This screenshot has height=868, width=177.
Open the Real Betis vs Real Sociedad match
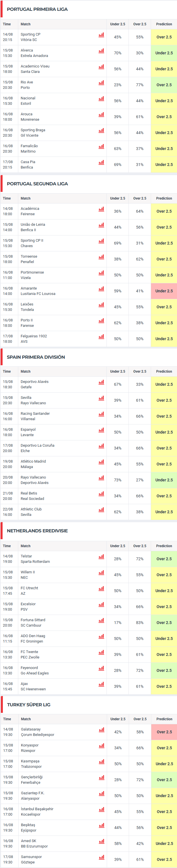pos(88,496)
